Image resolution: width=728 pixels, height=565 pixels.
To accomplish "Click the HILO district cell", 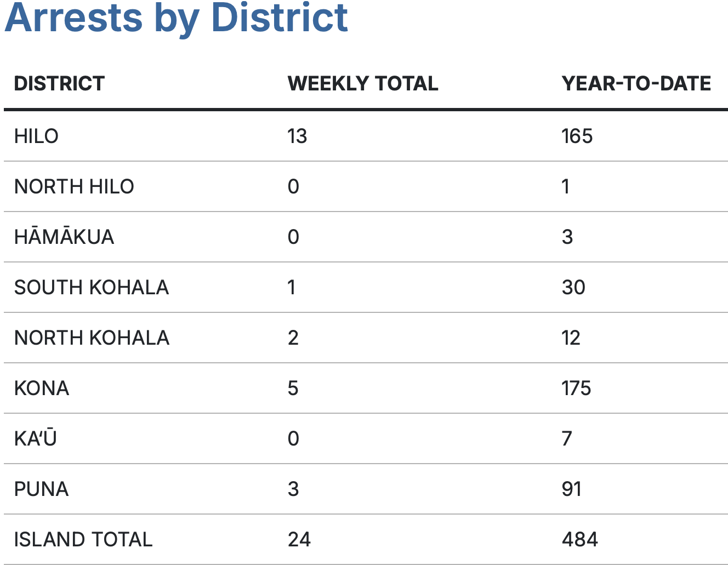I will 36,136.
